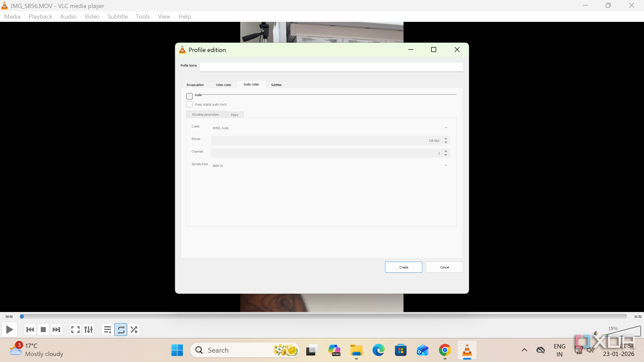Screen dimensions: 644x362
Task: Click the Create button
Action: (404, 267)
